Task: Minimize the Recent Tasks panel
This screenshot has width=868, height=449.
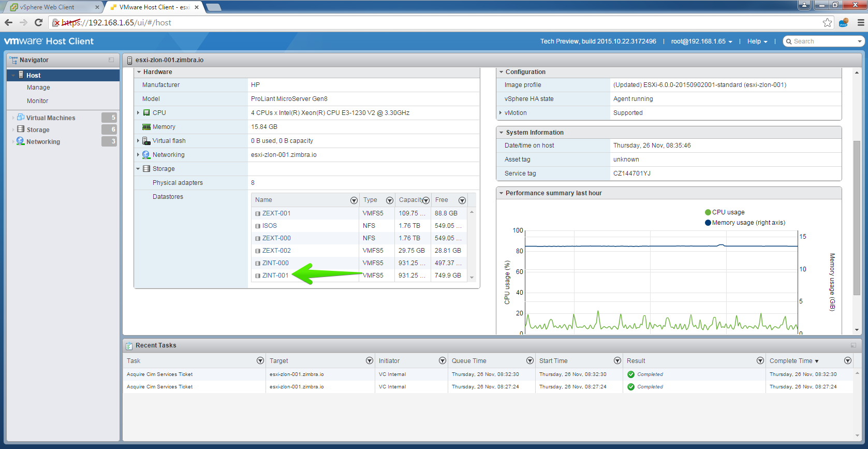Action: (854, 345)
